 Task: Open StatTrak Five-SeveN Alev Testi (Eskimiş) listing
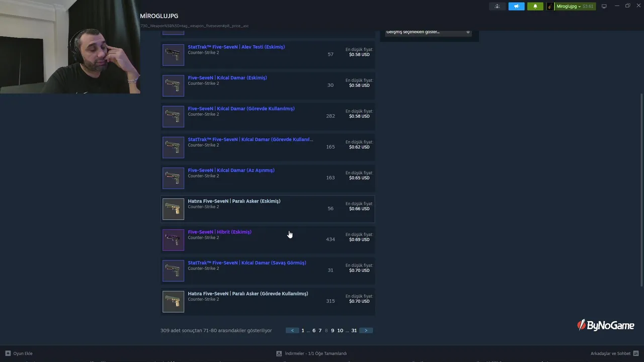pyautogui.click(x=236, y=47)
